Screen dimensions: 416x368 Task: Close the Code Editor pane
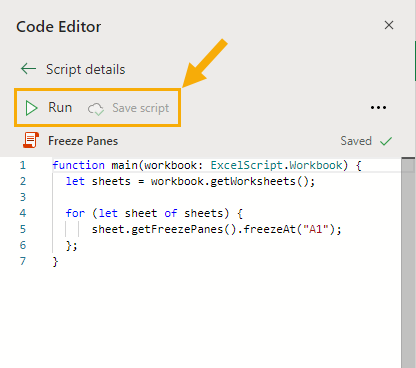pos(389,25)
